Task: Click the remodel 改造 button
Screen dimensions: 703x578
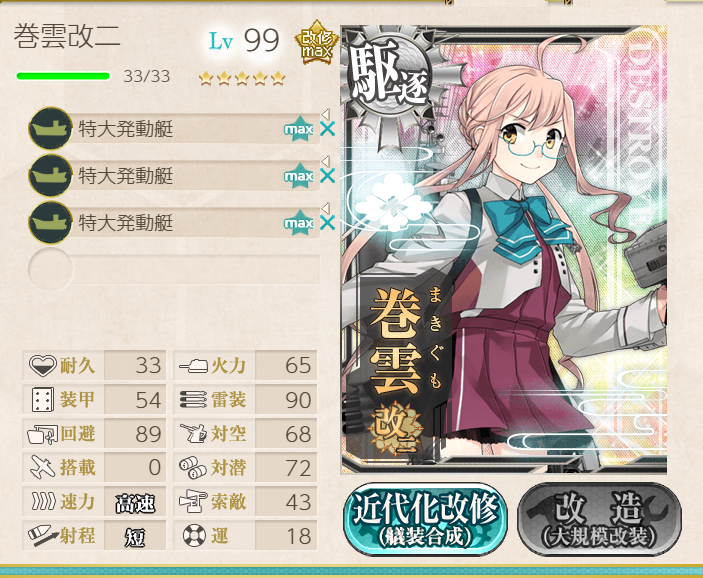Action: [599, 519]
